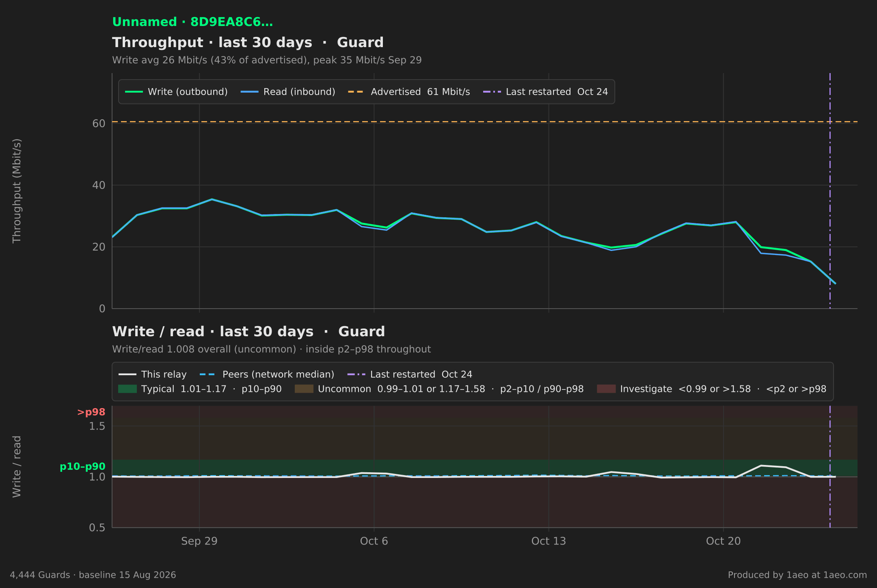Click the 'Investigate <0.99 or >1.58' legend text
The image size is (877, 588).
(x=723, y=389)
